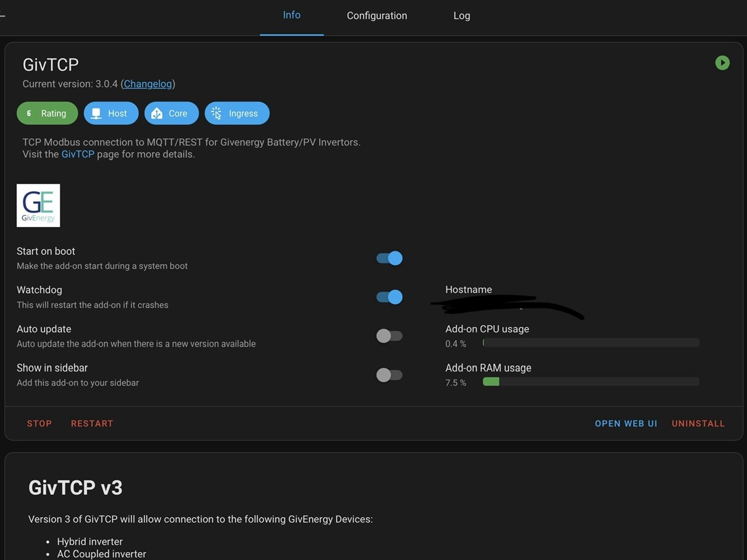Click the Current version 3.0.4 text

coord(70,84)
